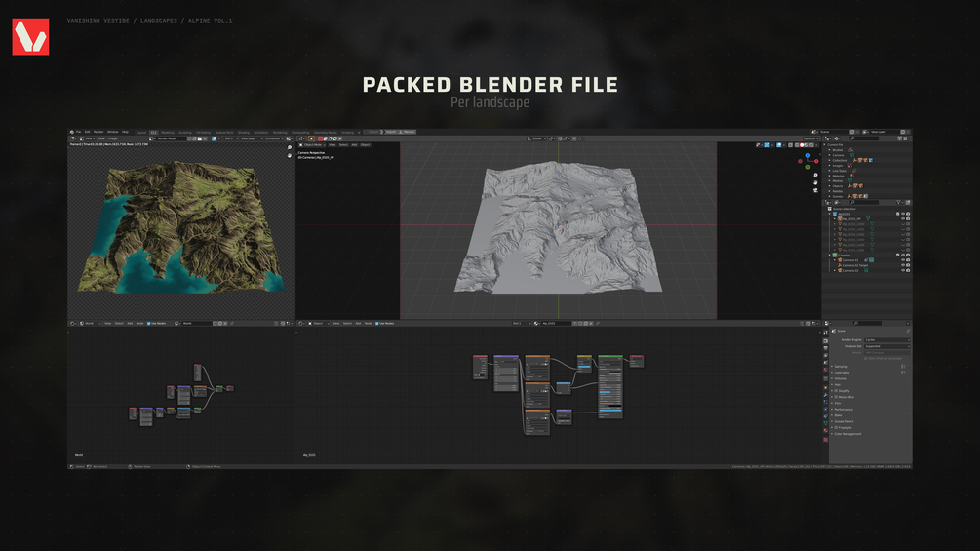The width and height of the screenshot is (980, 551).
Task: Open the viewport Object menu
Action: click(x=365, y=145)
